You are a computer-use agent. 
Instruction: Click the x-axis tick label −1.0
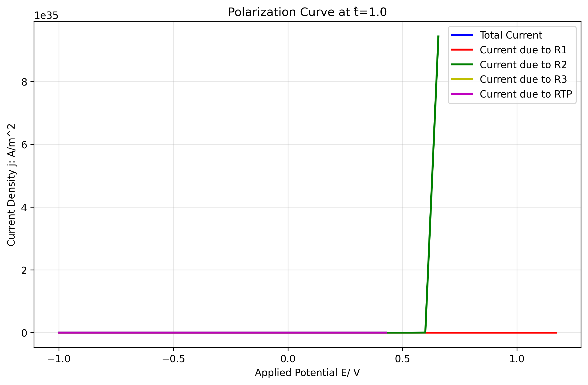59,359
